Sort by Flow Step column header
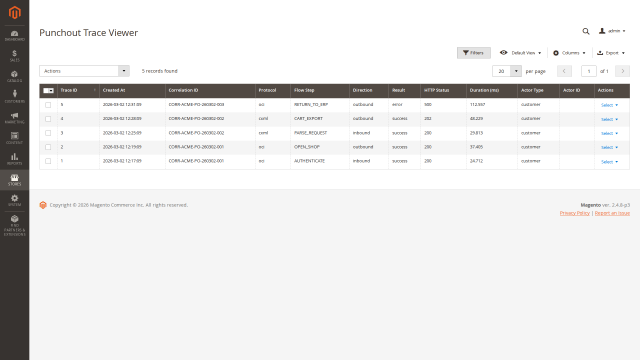 [320, 91]
